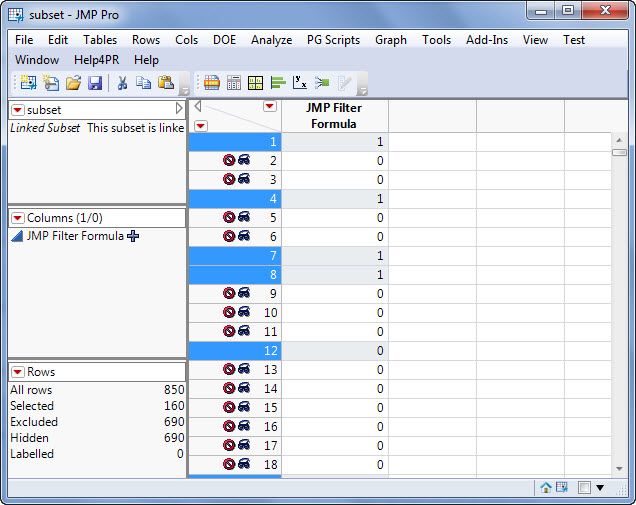Open the Rows panel red triangle menu

point(17,372)
